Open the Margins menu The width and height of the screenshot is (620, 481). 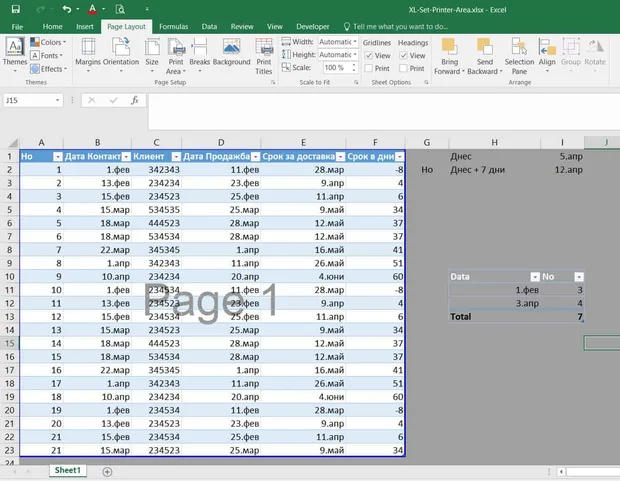(88, 55)
